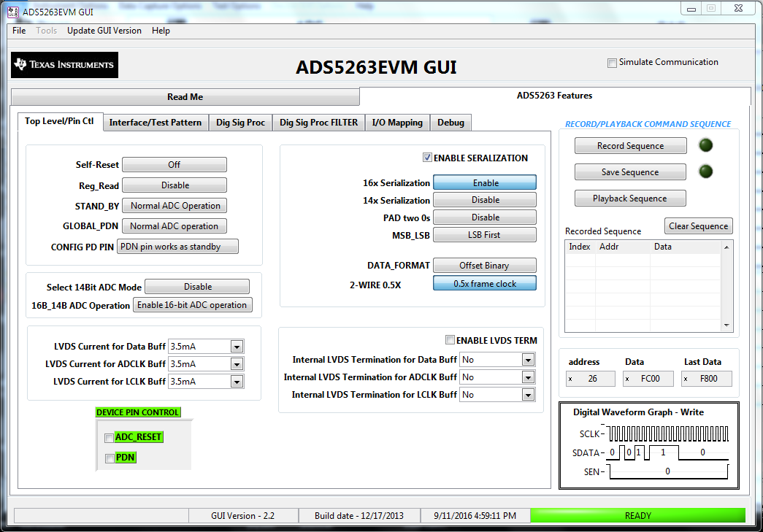Click the Last Data field showing F800

click(x=707, y=379)
